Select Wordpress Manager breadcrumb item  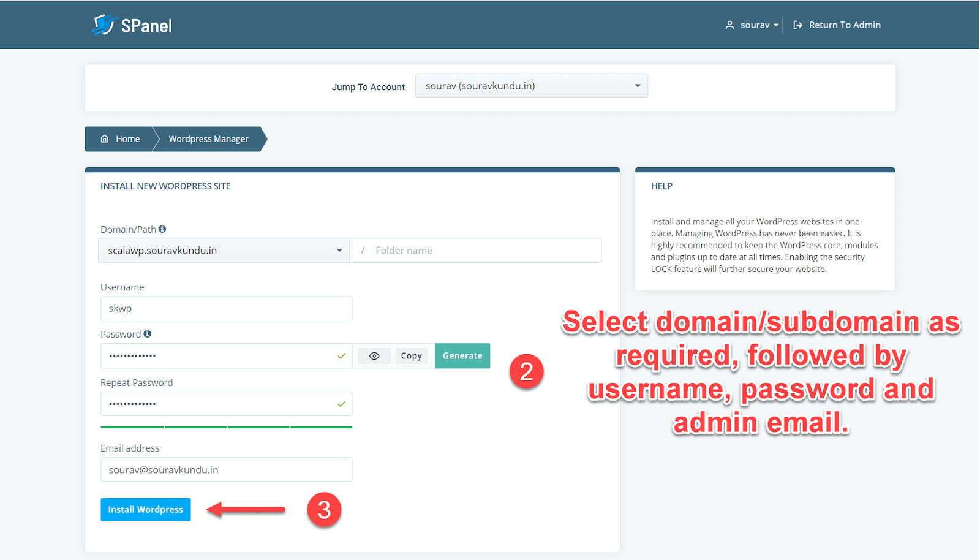(208, 139)
